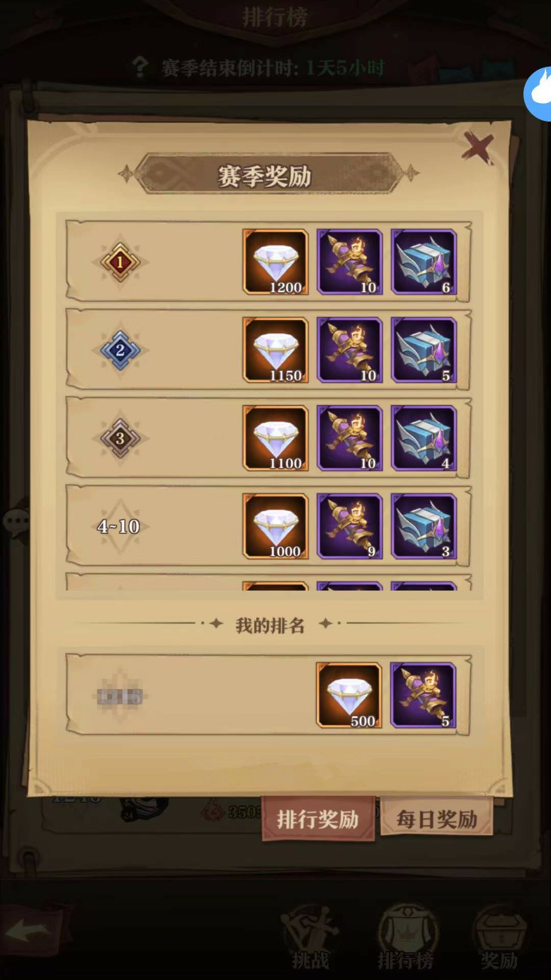Viewport: 551px width, 980px height.
Task: Tap the rank 1 scroll reward icon
Action: pyautogui.click(x=349, y=262)
